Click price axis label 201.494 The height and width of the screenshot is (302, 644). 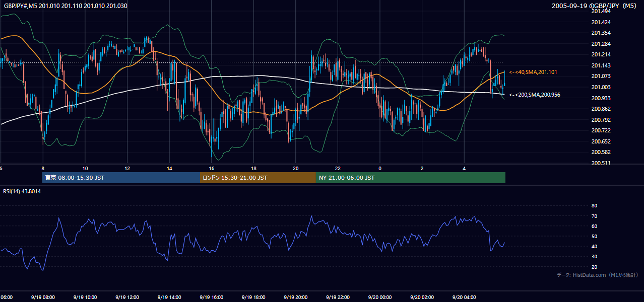601,12
